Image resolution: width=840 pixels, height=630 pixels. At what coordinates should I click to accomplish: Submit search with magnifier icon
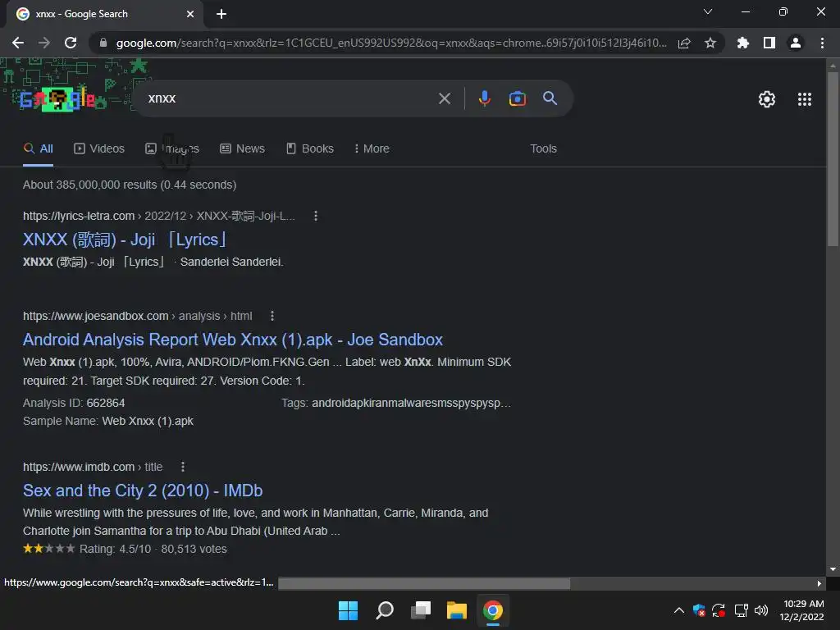550,98
